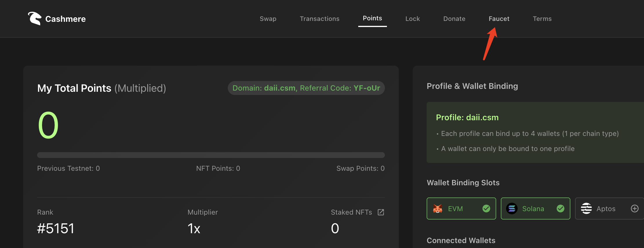Open the Faucet tab
This screenshot has height=248, width=644.
[499, 19]
